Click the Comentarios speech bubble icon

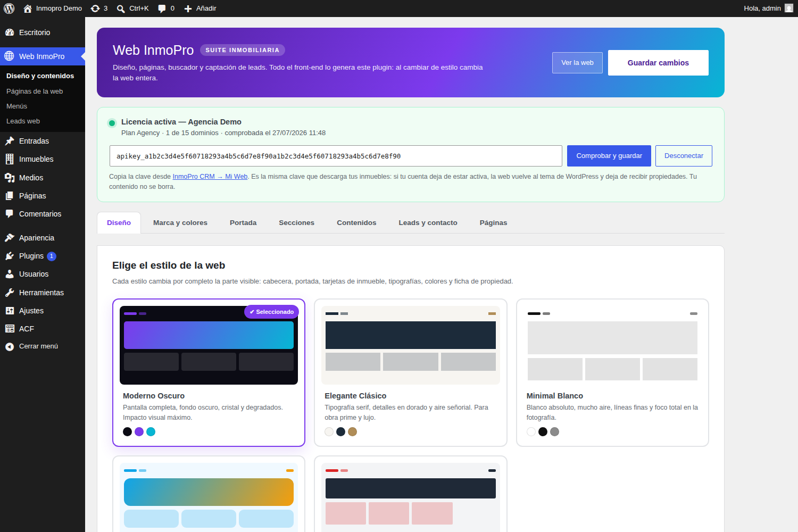tap(10, 214)
